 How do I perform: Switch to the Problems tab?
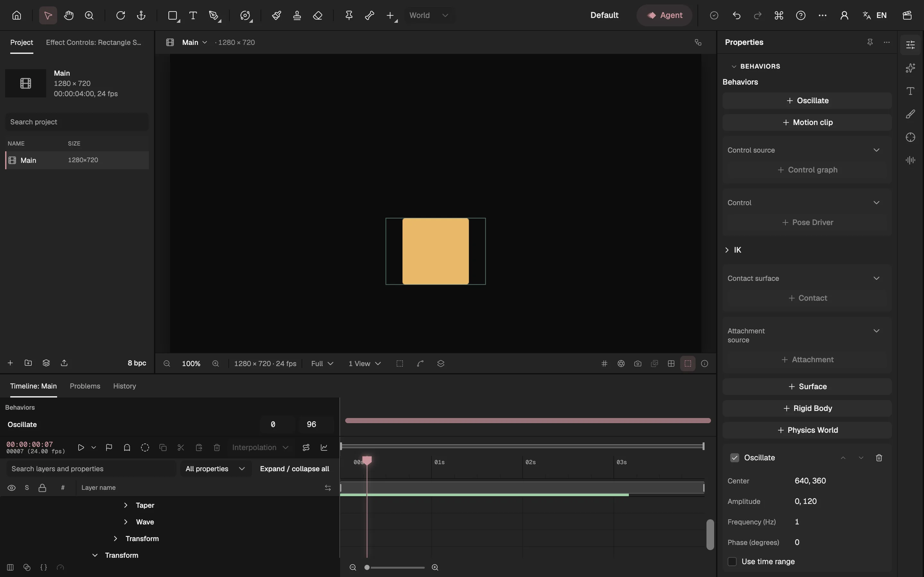tap(85, 386)
